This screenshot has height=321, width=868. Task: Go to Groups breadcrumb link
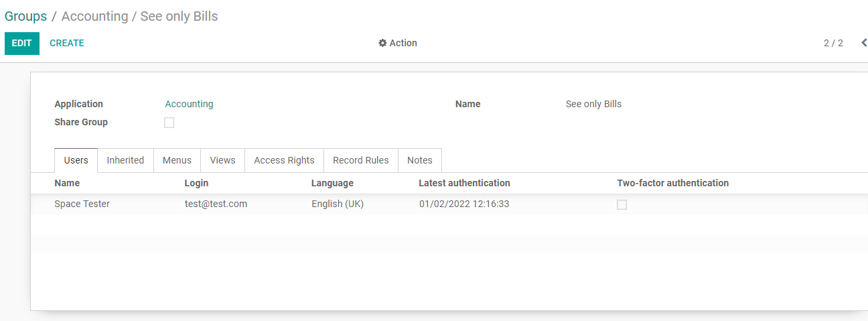click(25, 16)
